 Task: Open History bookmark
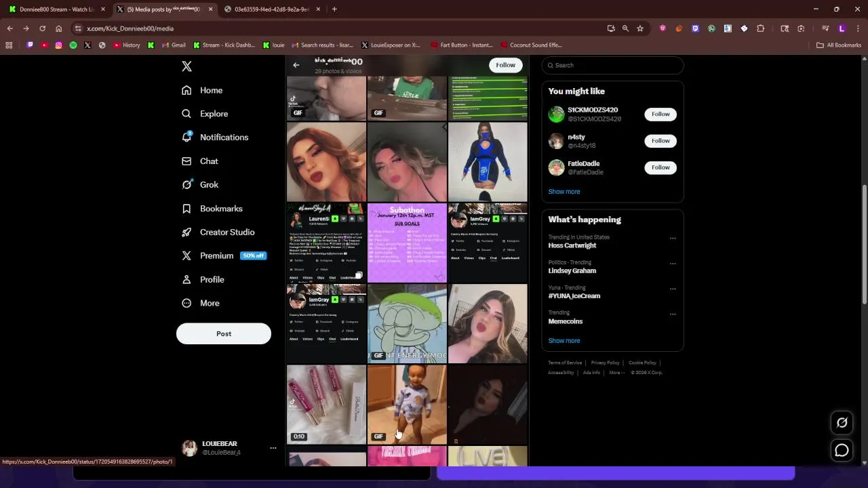[127, 45]
